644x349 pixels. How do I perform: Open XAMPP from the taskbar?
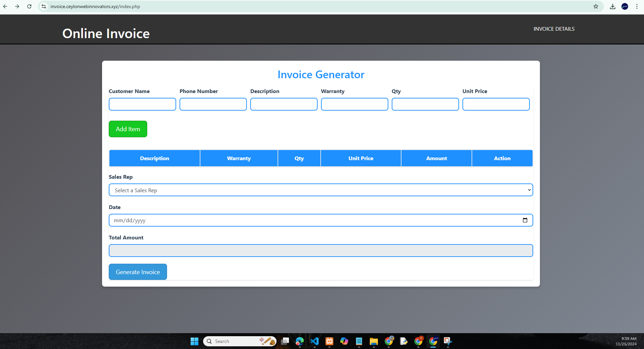[x=329, y=341]
